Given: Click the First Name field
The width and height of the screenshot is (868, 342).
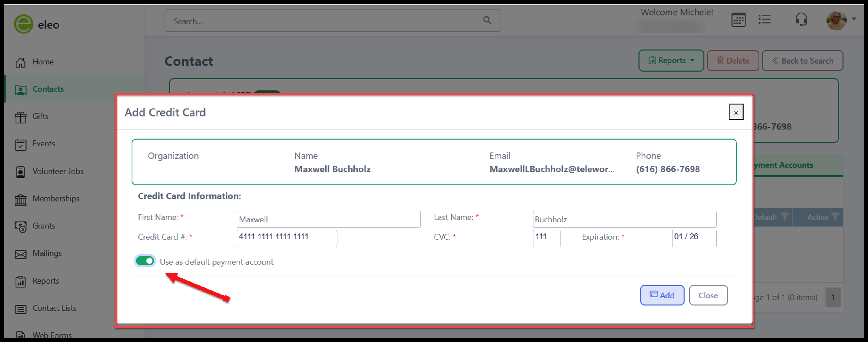Looking at the screenshot, I should [x=328, y=219].
